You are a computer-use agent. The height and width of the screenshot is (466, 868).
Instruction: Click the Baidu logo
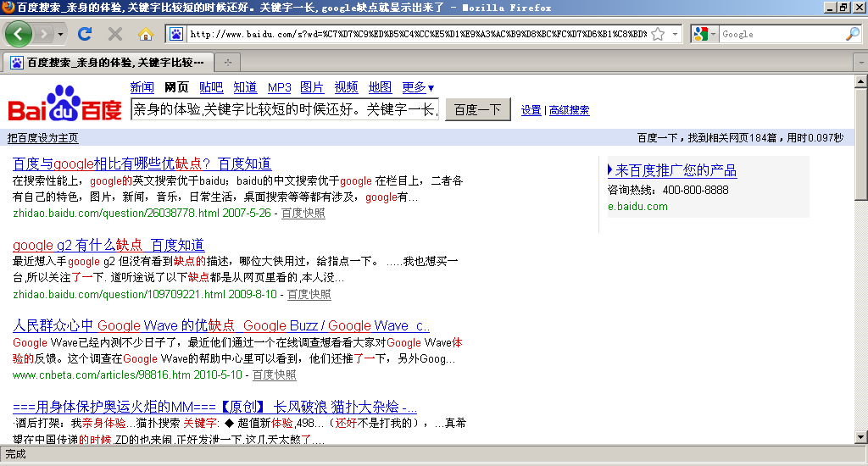64,103
